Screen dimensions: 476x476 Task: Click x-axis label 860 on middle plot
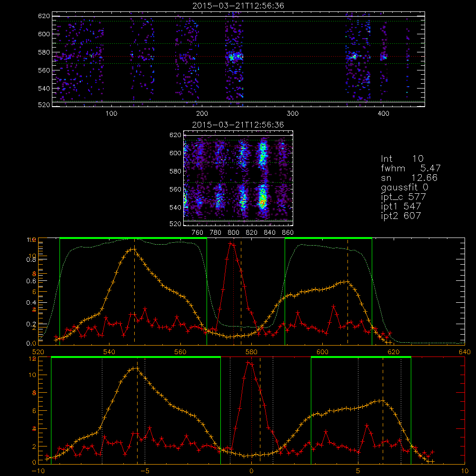coord(288,233)
